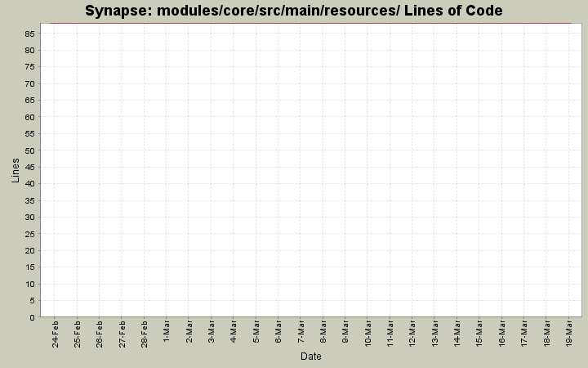Click the '24-Feb' date tick label
The image size is (588, 368).
[55, 334]
